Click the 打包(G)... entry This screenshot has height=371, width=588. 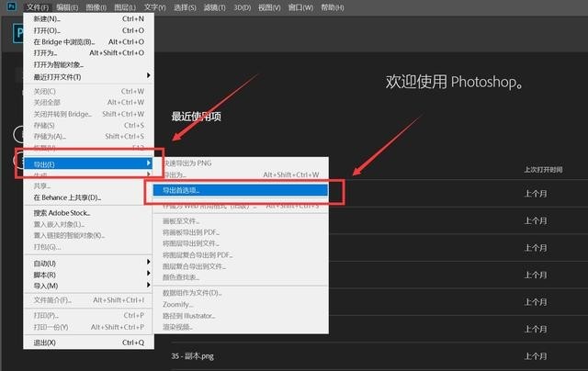pos(88,247)
